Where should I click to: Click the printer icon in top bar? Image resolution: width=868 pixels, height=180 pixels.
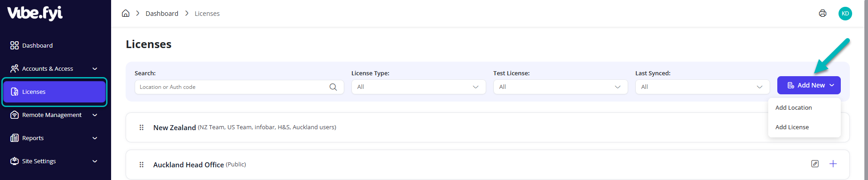tap(823, 14)
